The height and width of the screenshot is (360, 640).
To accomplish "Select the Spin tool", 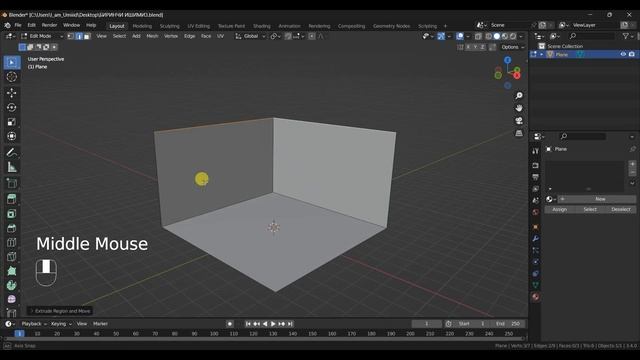I will (11, 285).
